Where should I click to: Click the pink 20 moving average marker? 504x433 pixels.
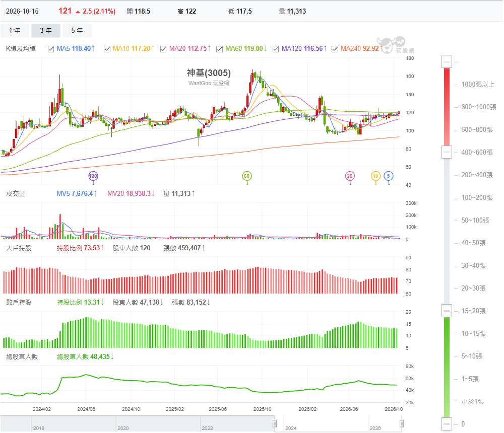pos(350,176)
